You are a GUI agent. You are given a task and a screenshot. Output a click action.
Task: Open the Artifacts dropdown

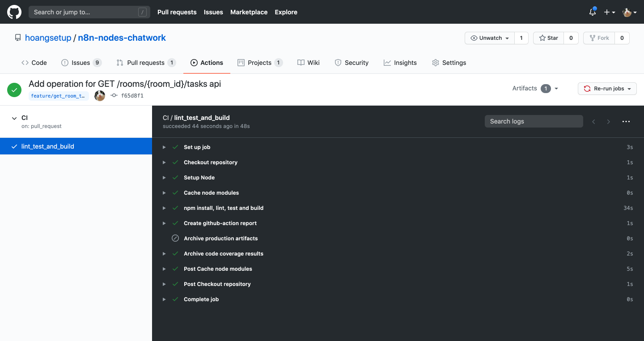coord(535,89)
